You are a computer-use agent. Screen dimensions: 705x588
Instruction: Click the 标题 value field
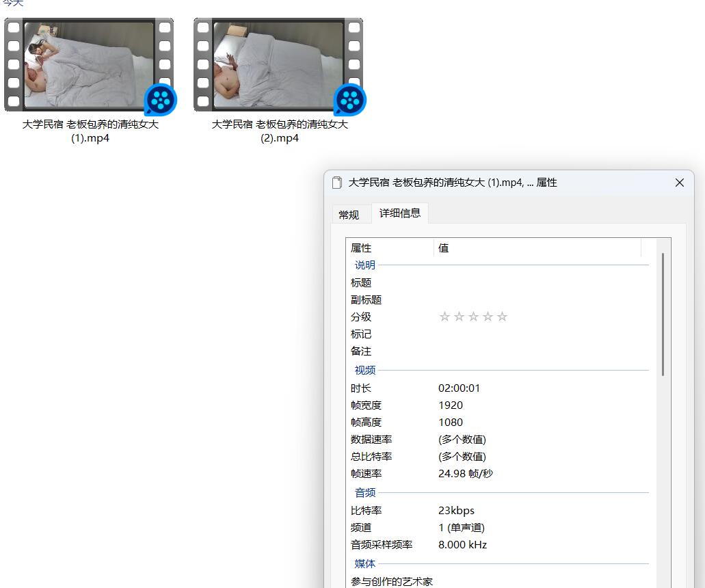point(540,282)
